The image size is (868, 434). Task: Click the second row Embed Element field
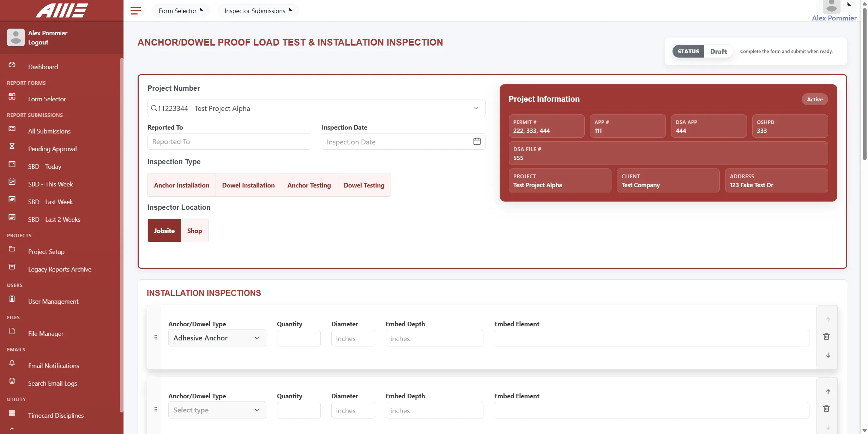coord(651,410)
